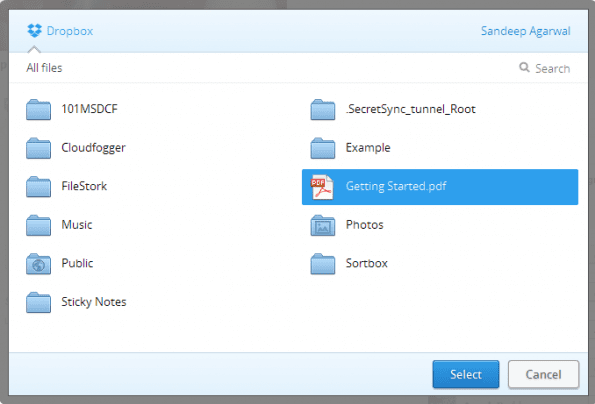Dismiss the chooser with Cancel button
The image size is (595, 404).
coord(543,374)
